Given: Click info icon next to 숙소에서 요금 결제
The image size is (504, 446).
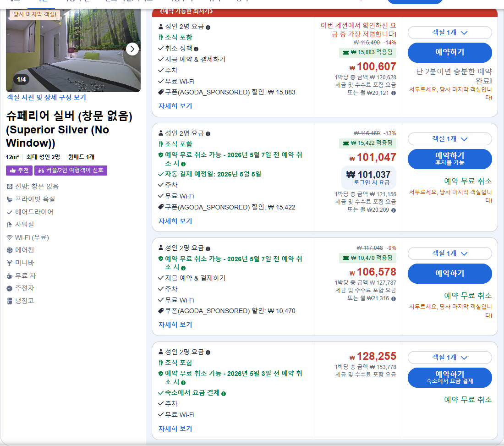Looking at the screenshot, I should click(224, 394).
